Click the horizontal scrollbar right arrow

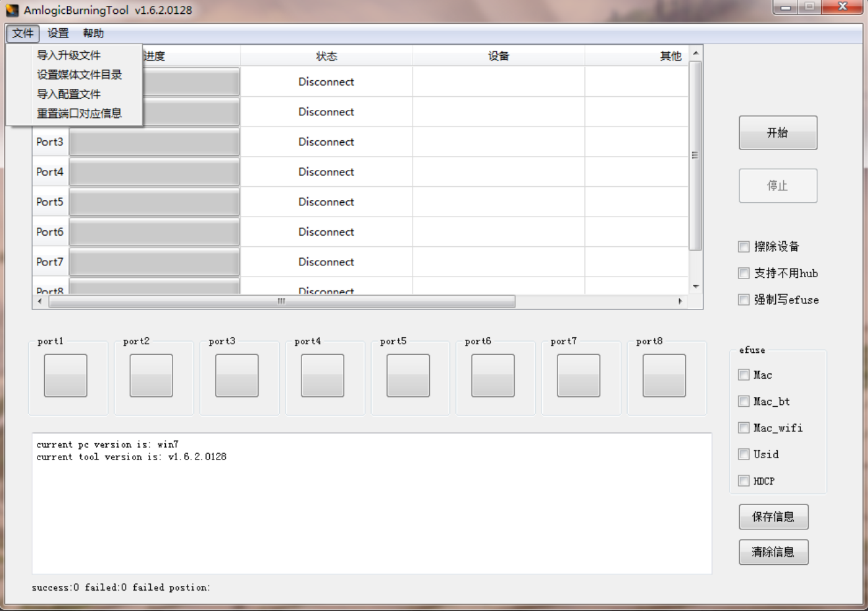pos(680,302)
